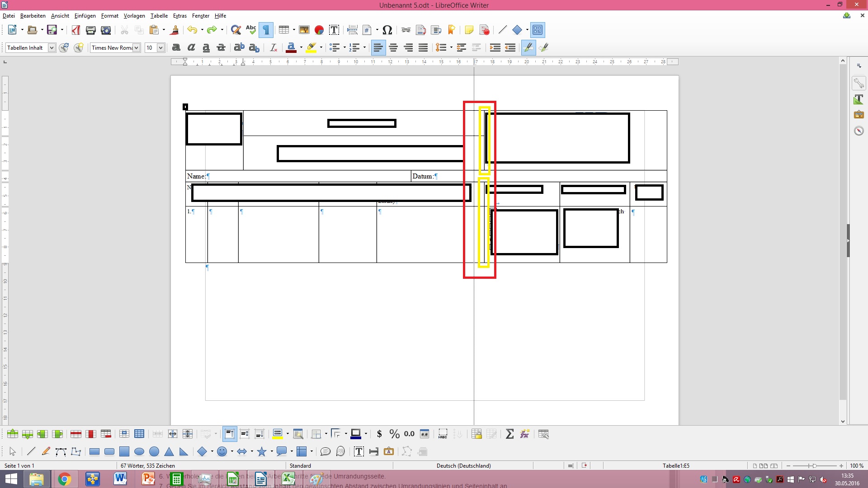Open the sidebar Navigator
This screenshot has height=488, width=868.
point(859,131)
